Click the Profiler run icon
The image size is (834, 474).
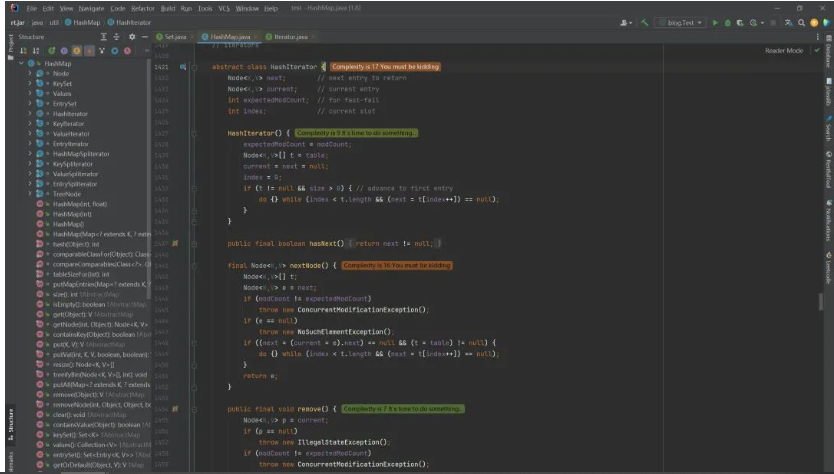[x=753, y=23]
